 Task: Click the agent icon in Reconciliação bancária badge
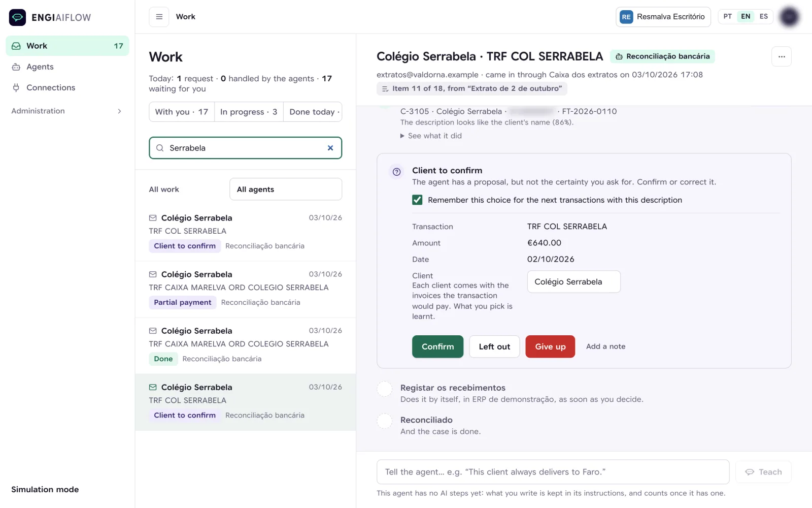click(x=619, y=56)
